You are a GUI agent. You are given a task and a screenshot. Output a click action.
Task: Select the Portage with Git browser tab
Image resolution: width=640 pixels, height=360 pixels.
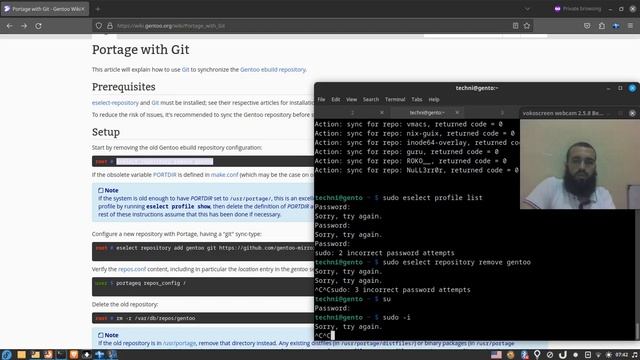[45, 9]
